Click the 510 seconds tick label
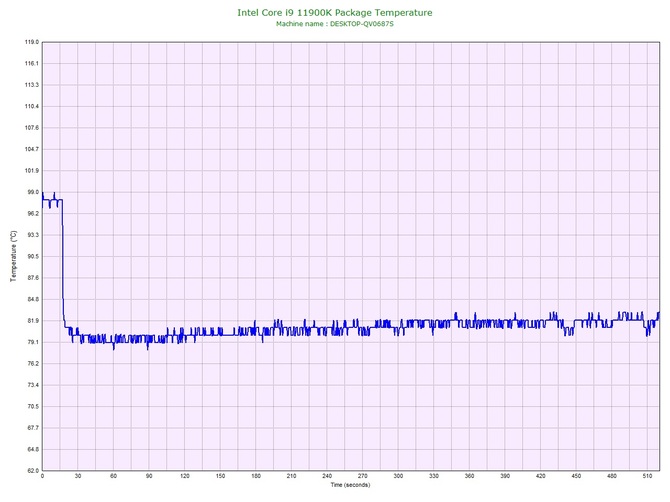 647,476
